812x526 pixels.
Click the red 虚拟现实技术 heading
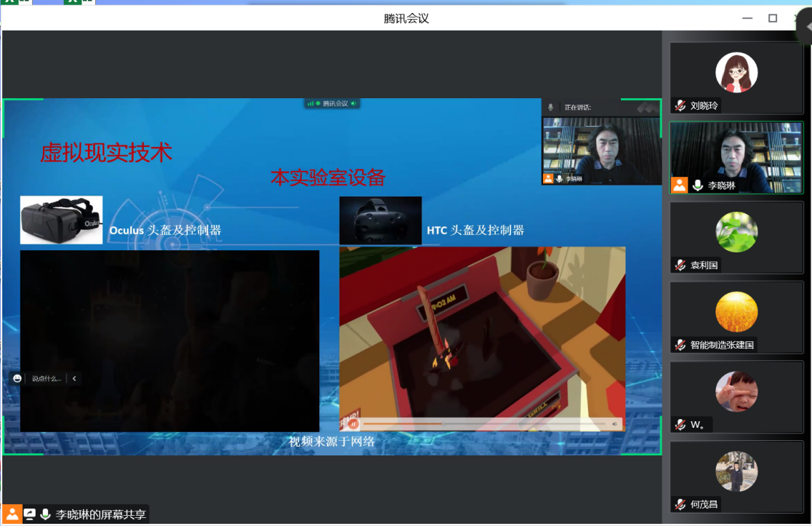pos(106,153)
